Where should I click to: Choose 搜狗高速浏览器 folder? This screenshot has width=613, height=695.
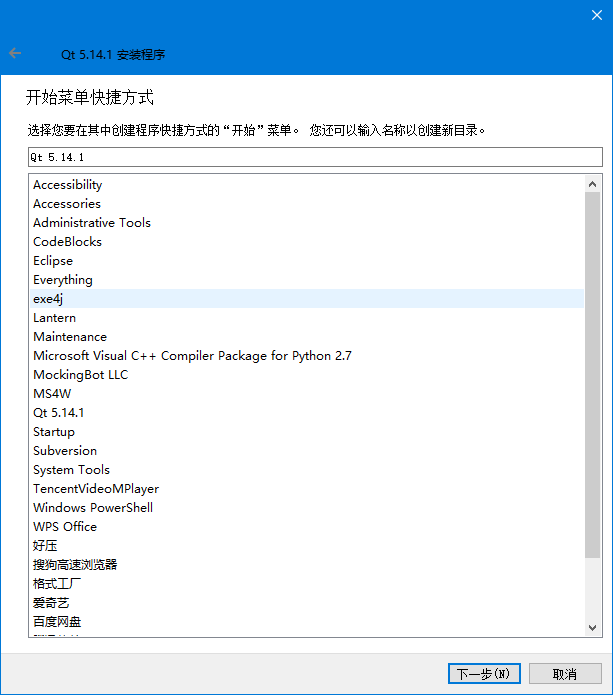(x=307, y=565)
